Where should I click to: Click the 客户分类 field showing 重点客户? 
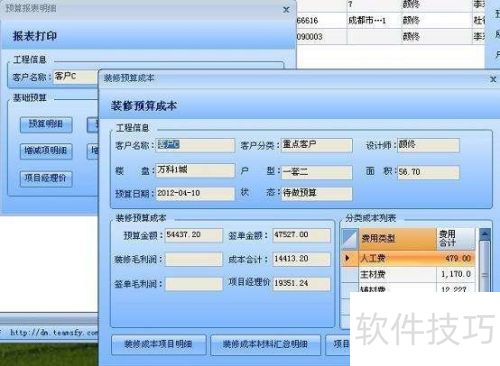coord(316,145)
